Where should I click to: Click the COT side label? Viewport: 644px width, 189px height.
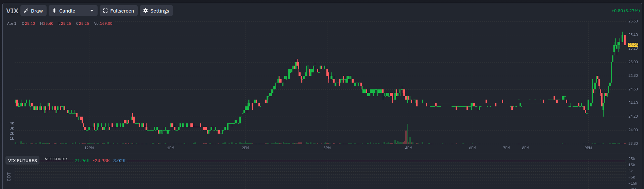point(9,177)
